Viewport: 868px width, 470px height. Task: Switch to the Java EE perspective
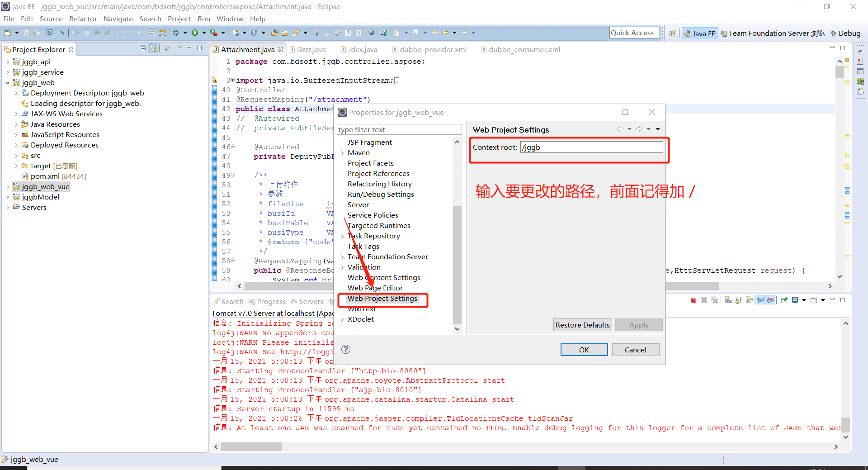(x=700, y=33)
